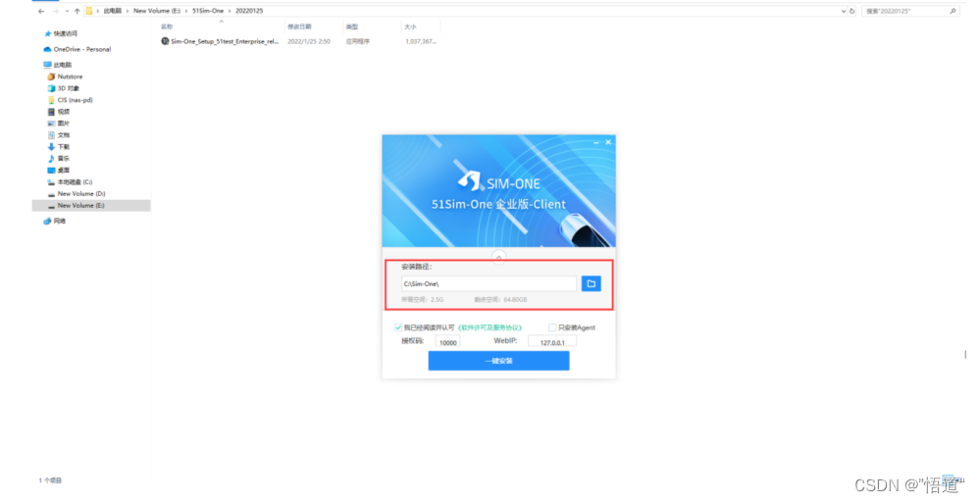980x503 pixels.
Task: Close the Sim-One installer window
Action: pyautogui.click(x=608, y=142)
